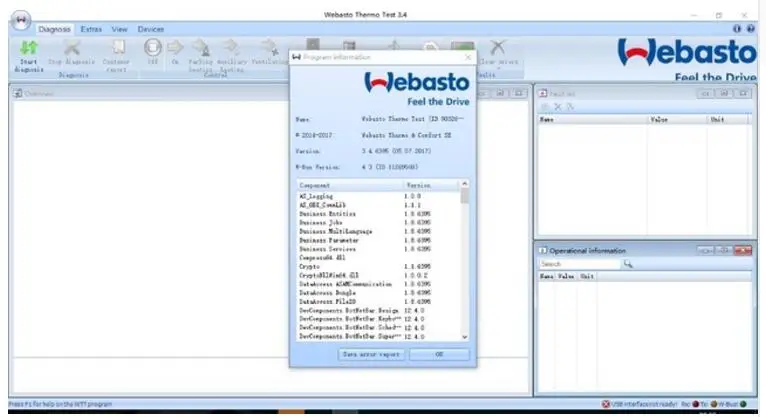Select the Auxiliary heating icon
This screenshot has height=417, width=766.
click(x=231, y=47)
